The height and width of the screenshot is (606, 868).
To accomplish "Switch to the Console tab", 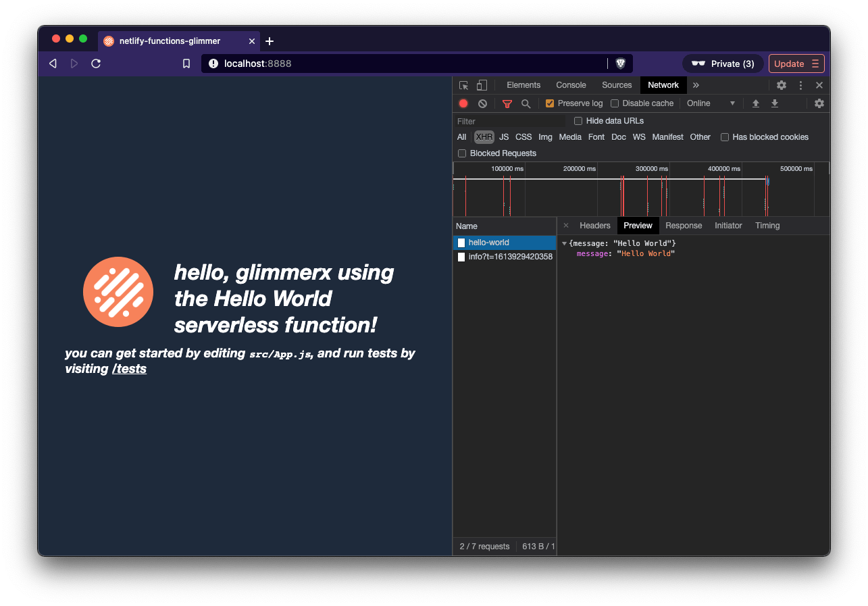I will [571, 85].
